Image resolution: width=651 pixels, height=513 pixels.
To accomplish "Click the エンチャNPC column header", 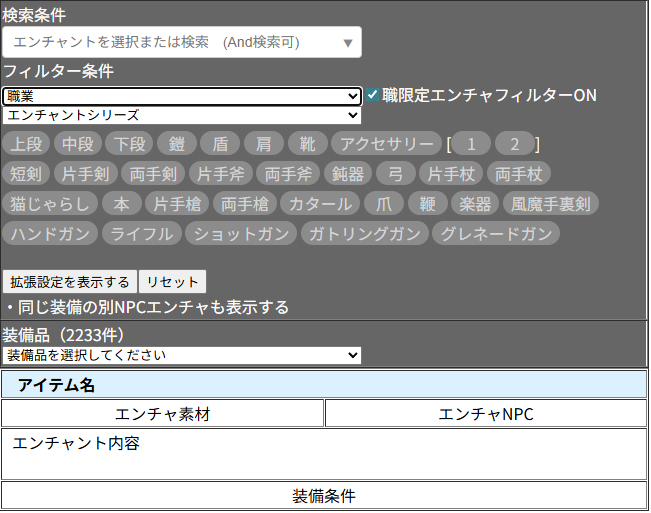I will point(486,414).
